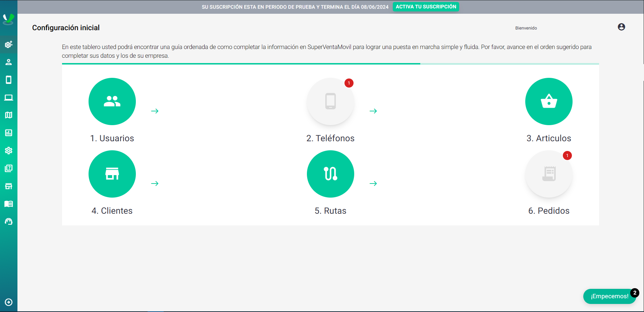Click ACTIVA TU SUSCRIPCIÓN button

[426, 7]
